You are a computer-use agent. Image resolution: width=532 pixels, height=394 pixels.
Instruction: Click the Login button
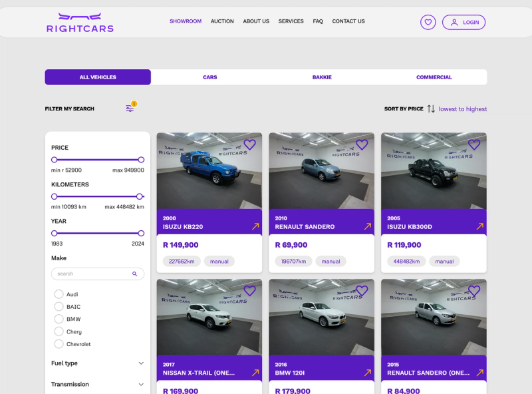pos(464,23)
